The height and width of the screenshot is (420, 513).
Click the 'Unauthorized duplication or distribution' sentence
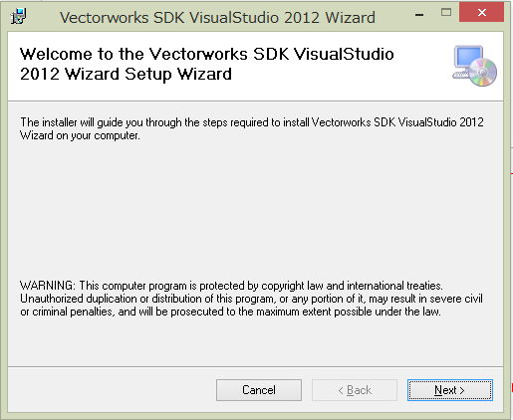point(251,299)
